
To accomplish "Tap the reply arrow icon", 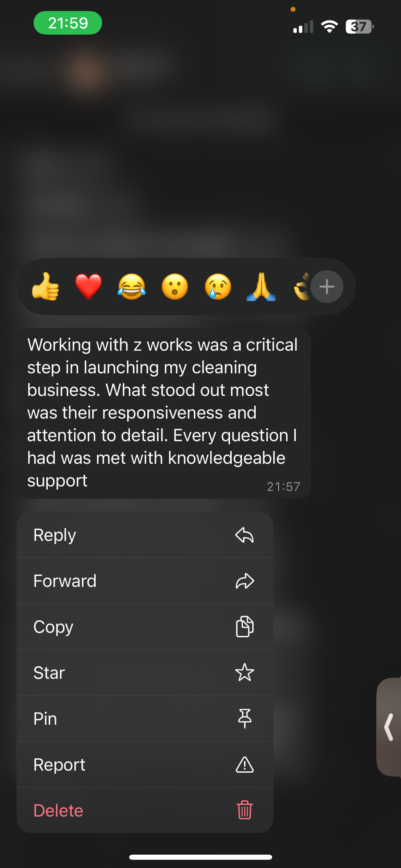I will (x=245, y=535).
